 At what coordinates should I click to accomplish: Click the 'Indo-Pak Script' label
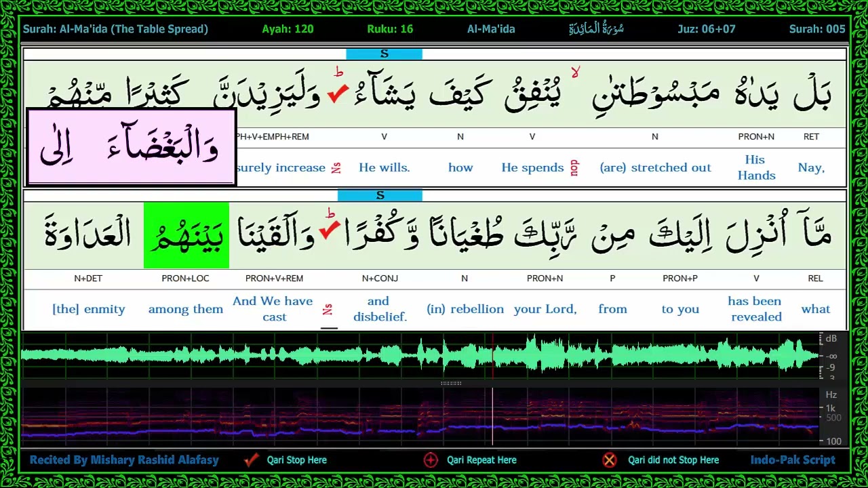793,460
